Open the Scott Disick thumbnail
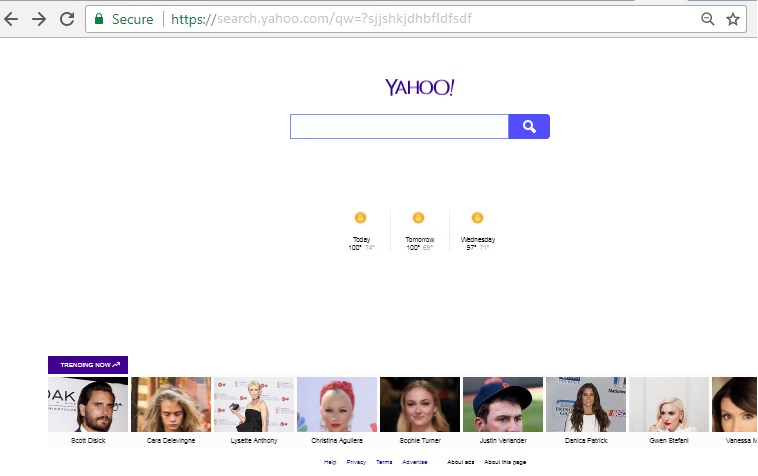The image size is (758, 476). tap(88, 404)
